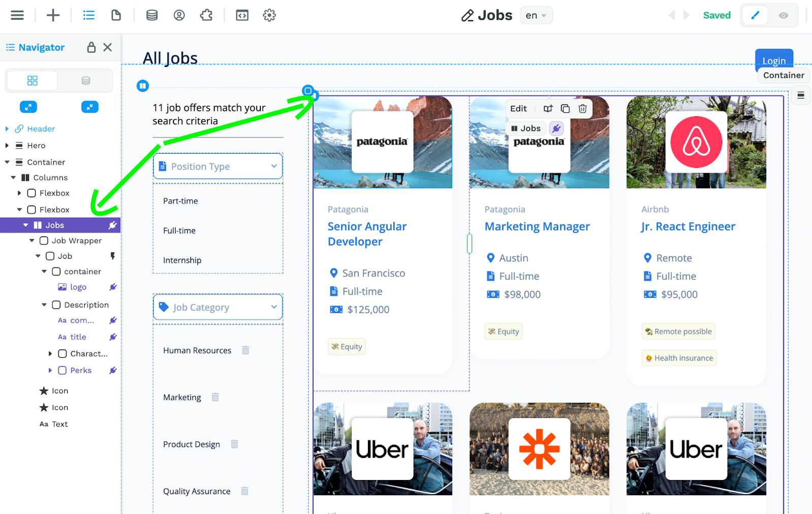Select the Full-time filter option
This screenshot has width=812, height=514.
(179, 230)
